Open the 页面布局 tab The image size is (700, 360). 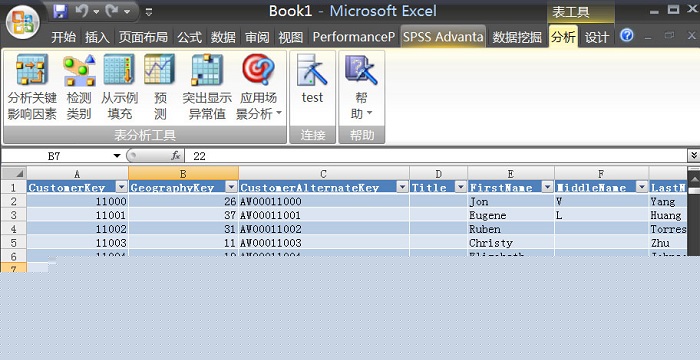[143, 37]
